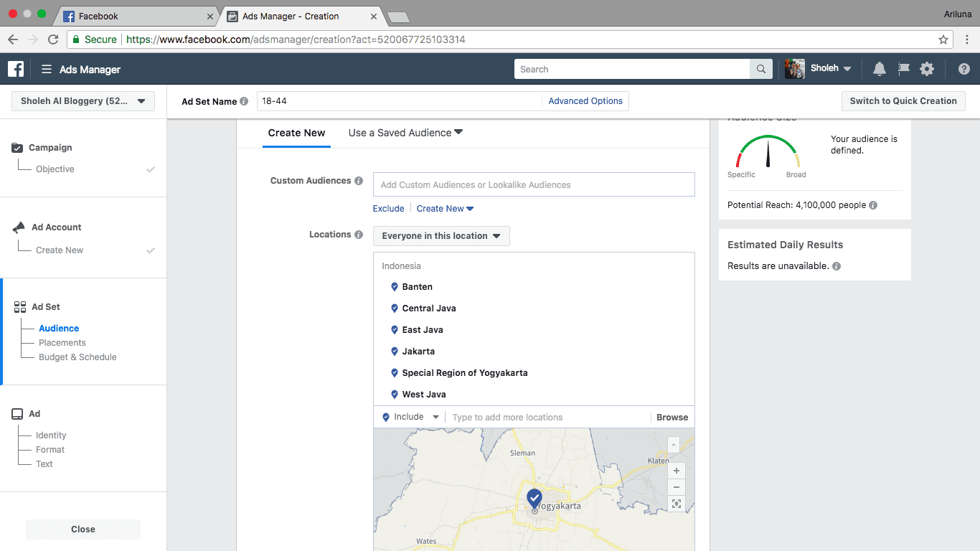980x551 pixels.
Task: Click info icon next to Ad Set Name
Action: [x=244, y=101]
